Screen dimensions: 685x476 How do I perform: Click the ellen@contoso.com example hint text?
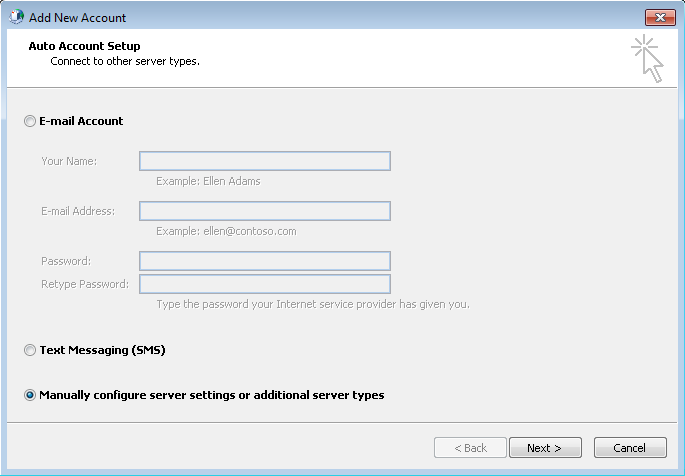[249, 231]
